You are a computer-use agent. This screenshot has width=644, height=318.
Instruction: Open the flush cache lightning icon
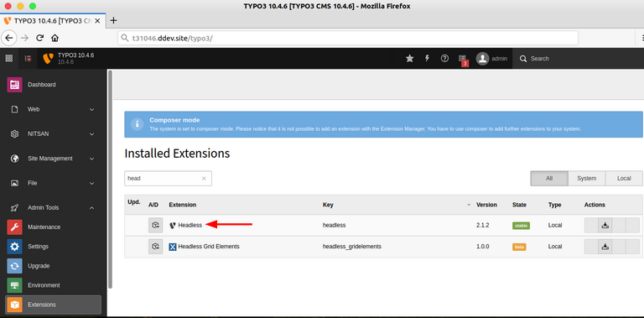coord(427,59)
